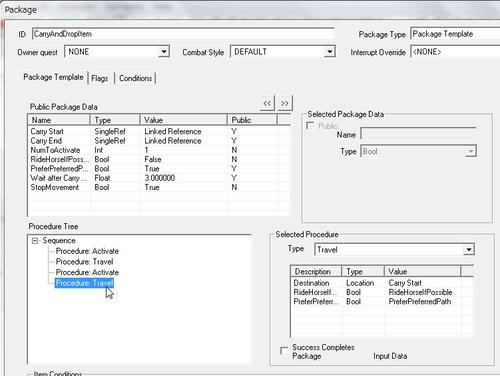Image resolution: width=500 pixels, height=376 pixels.
Task: Click the Public column header
Action: (x=252, y=120)
